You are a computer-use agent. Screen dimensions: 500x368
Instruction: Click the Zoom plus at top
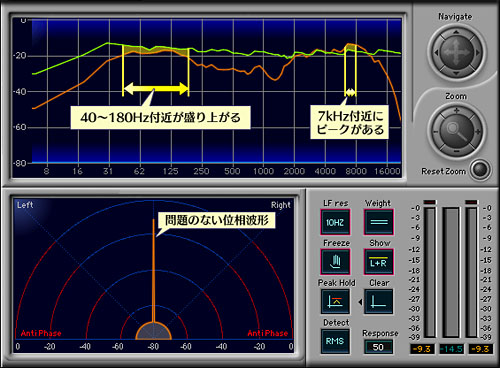(x=456, y=111)
